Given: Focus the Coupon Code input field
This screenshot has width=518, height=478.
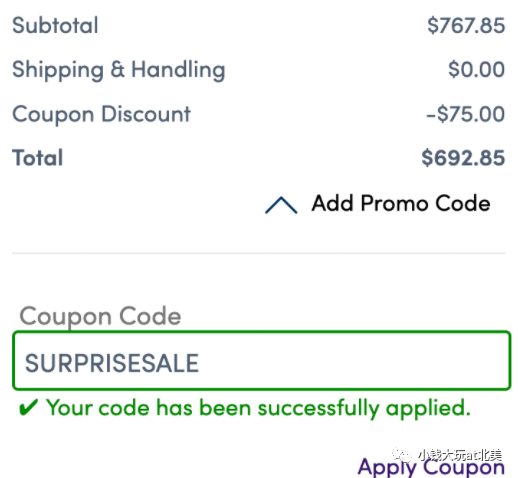Looking at the screenshot, I should click(x=262, y=360).
